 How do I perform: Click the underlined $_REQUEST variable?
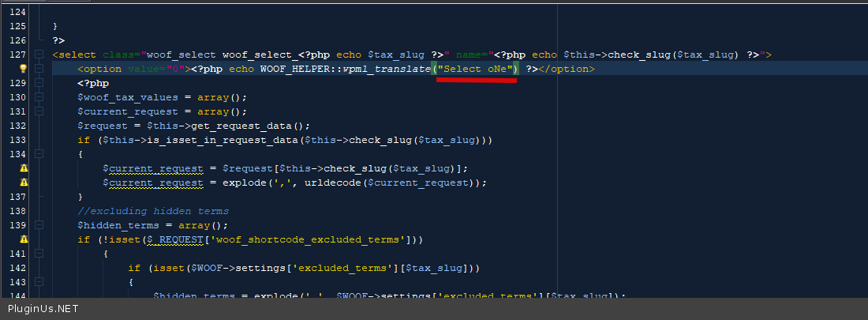point(175,239)
